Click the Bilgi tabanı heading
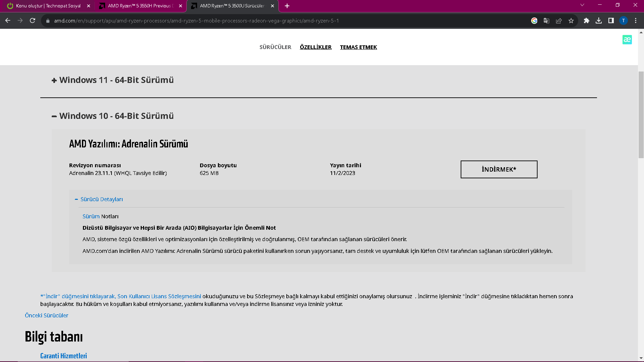The width and height of the screenshot is (644, 362). [54, 337]
